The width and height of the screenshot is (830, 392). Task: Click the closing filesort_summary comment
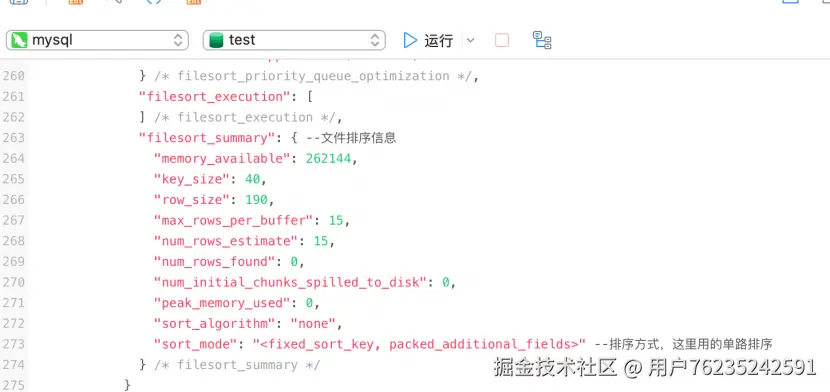[x=237, y=365]
